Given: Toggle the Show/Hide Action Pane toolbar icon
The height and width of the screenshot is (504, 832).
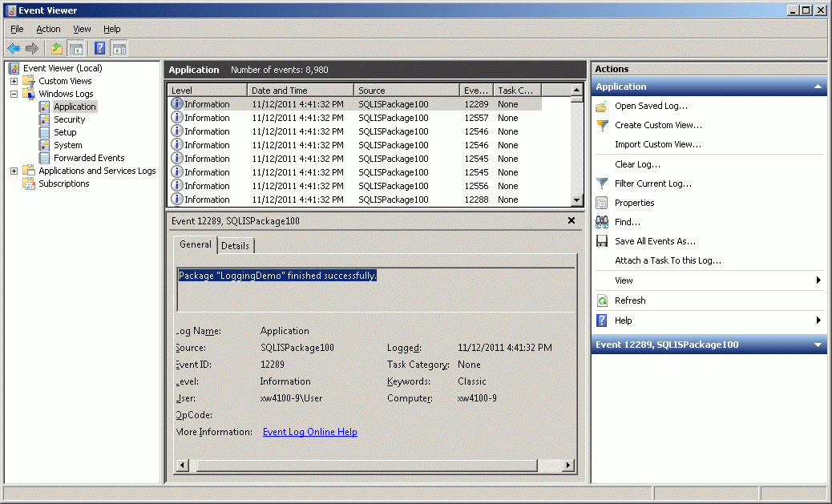Looking at the screenshot, I should [119, 48].
